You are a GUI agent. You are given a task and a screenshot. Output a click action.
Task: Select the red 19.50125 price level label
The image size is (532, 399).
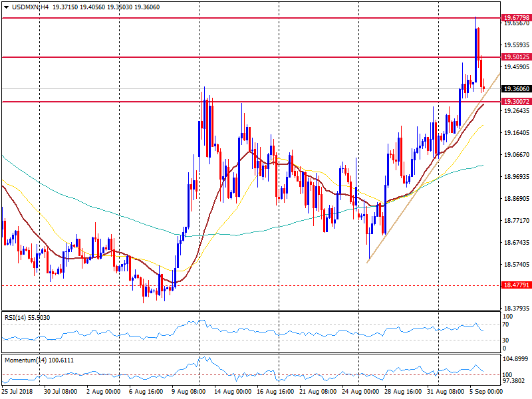[x=516, y=57]
